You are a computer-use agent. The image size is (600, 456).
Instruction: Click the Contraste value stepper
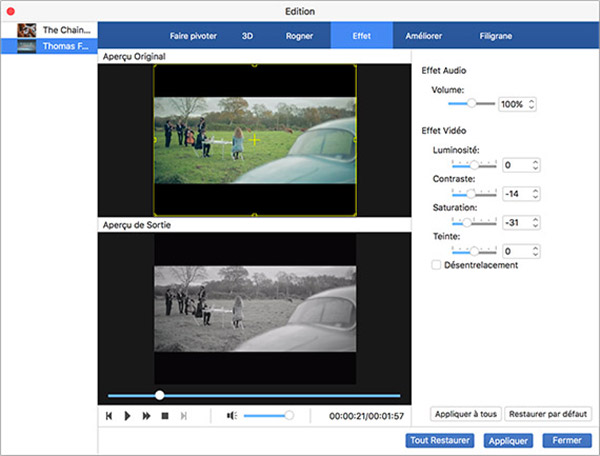click(536, 194)
